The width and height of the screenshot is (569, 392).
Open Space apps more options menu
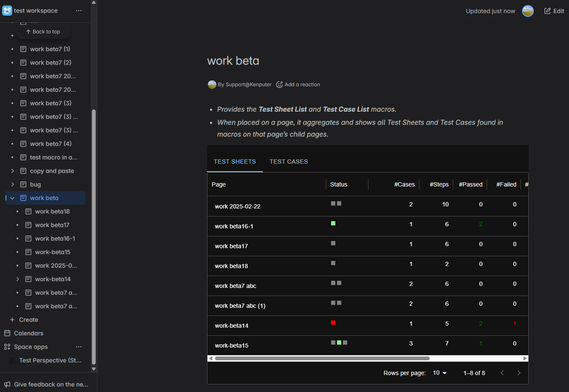[x=79, y=347]
